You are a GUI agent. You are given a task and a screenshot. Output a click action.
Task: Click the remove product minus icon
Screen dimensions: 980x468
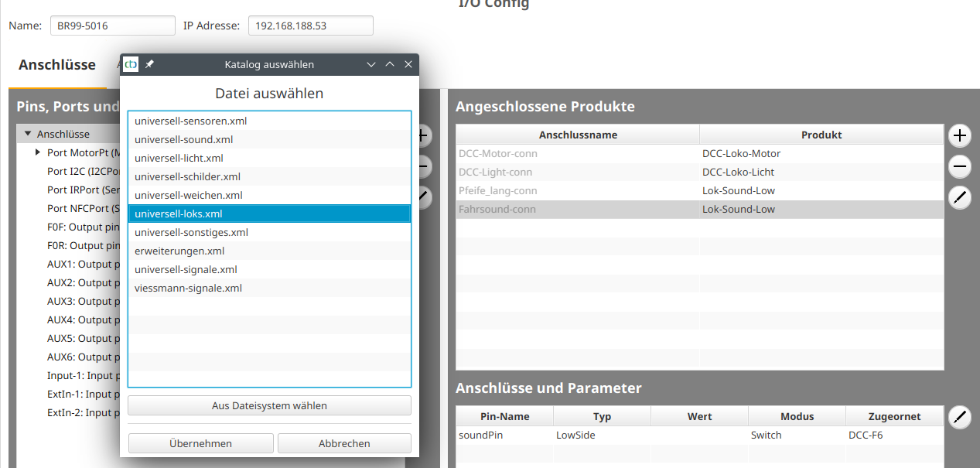point(960,166)
